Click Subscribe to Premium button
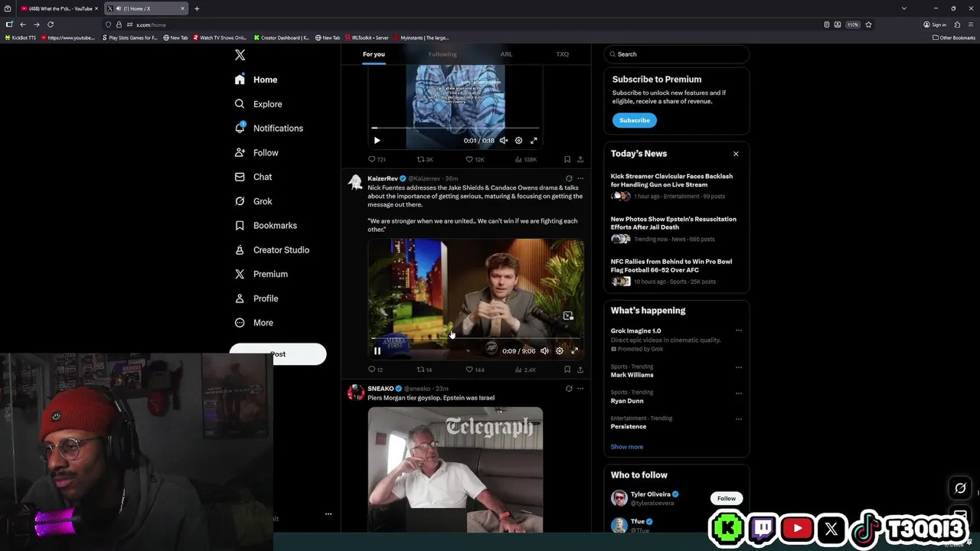The width and height of the screenshot is (980, 551). click(634, 120)
